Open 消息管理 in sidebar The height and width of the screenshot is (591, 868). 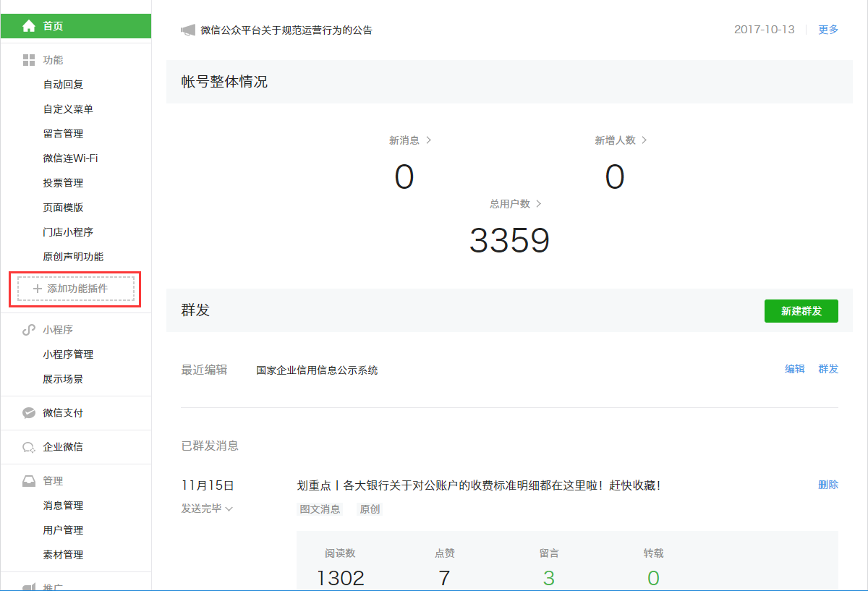(63, 506)
